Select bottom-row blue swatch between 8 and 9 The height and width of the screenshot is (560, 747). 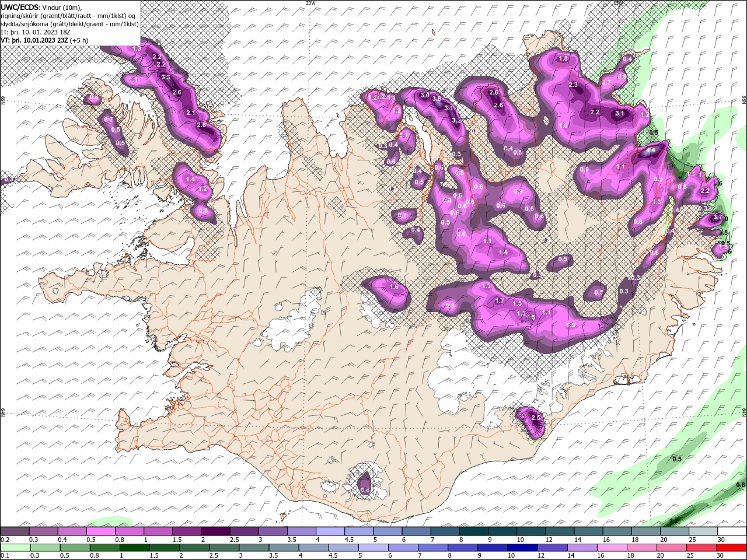[463, 548]
